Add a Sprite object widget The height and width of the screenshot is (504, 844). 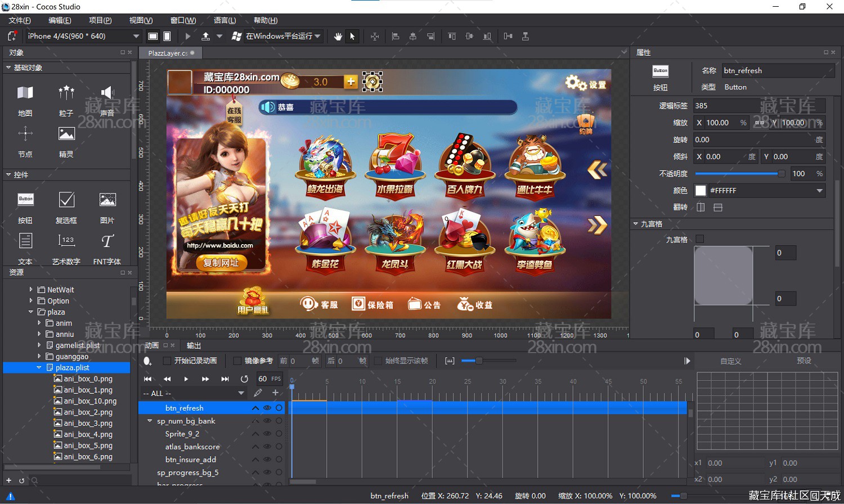coord(66,141)
